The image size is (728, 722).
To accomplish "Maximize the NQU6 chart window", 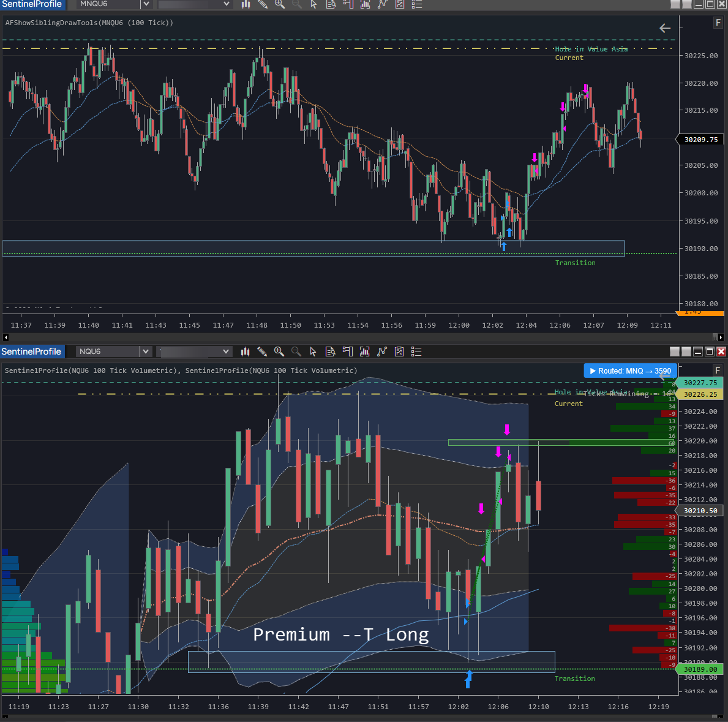I will coord(710,352).
